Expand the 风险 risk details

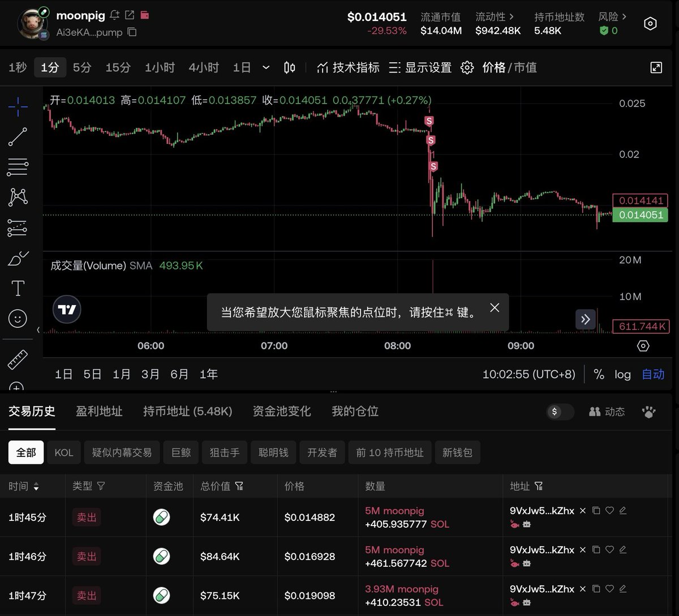[613, 17]
